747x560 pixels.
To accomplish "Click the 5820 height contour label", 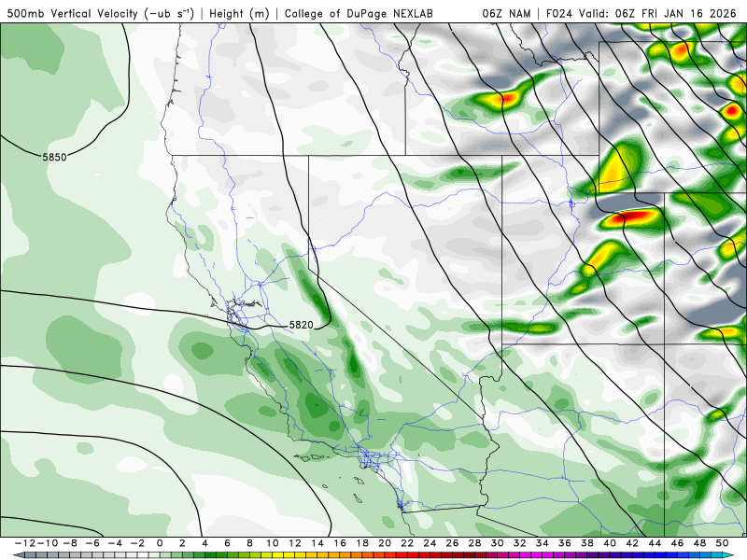I will pyautogui.click(x=301, y=325).
